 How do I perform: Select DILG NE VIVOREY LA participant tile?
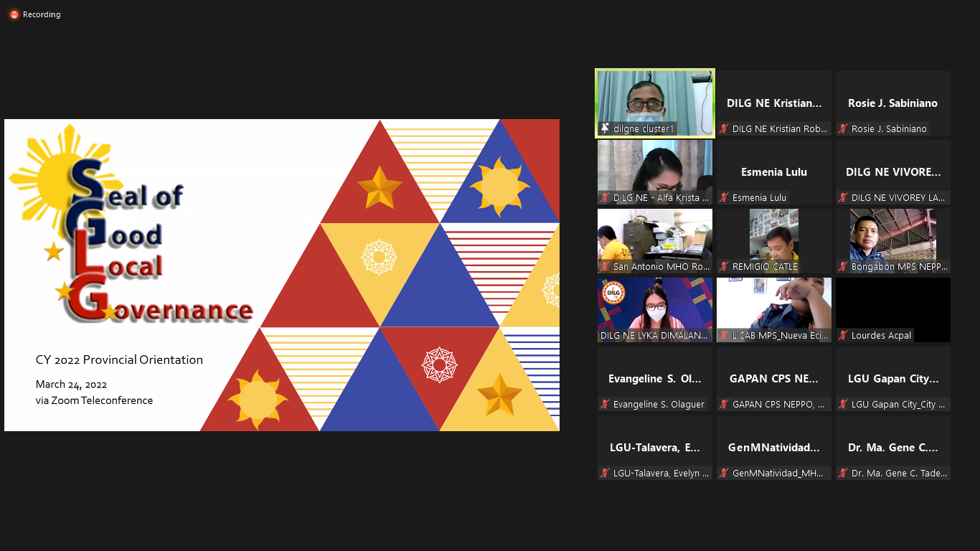point(893,172)
